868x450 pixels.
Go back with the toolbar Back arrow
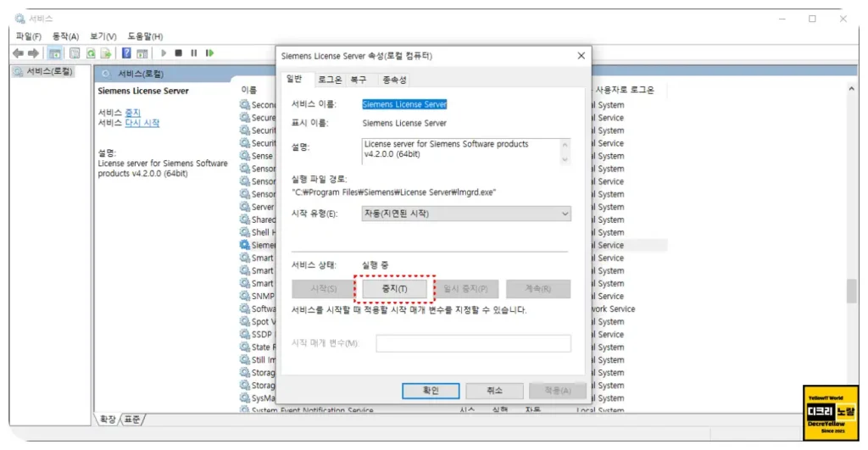(x=19, y=53)
